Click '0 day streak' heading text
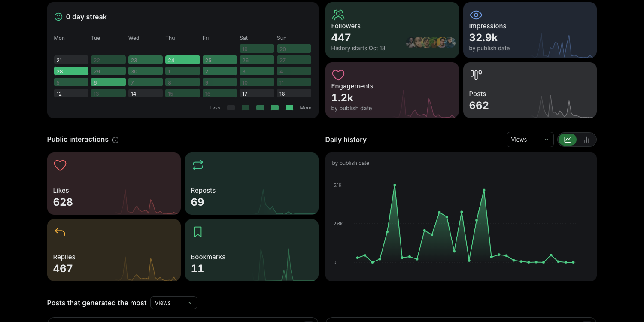Screen dimensions: 644x322 click(x=86, y=17)
